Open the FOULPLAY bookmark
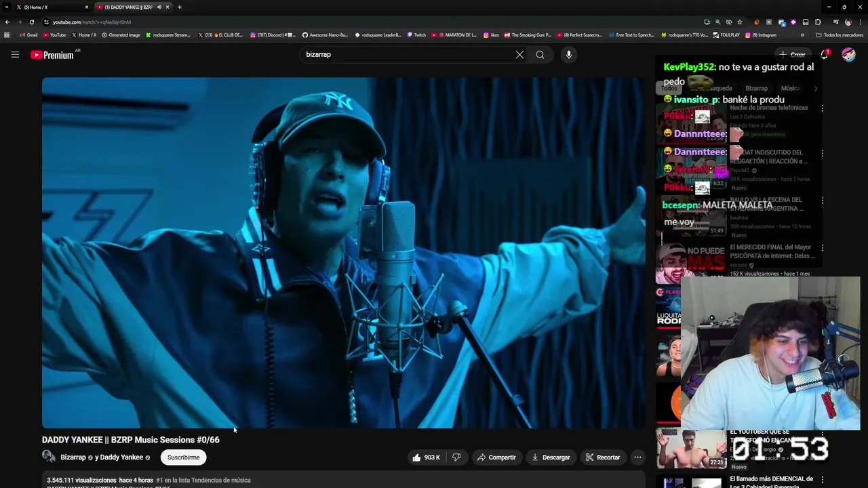Viewport: 868px width, 488px height. click(x=726, y=35)
